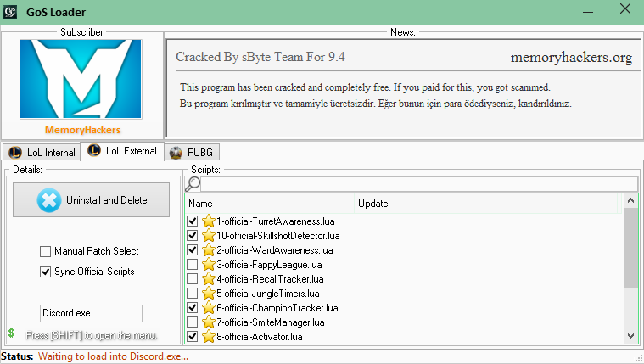Focus the scripts search input box
The height and width of the screenshot is (364, 644).
pyautogui.click(x=419, y=184)
